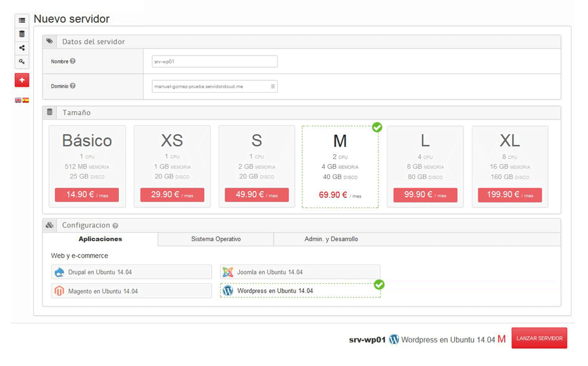
Task: Select the XL server size card
Action: [510, 167]
